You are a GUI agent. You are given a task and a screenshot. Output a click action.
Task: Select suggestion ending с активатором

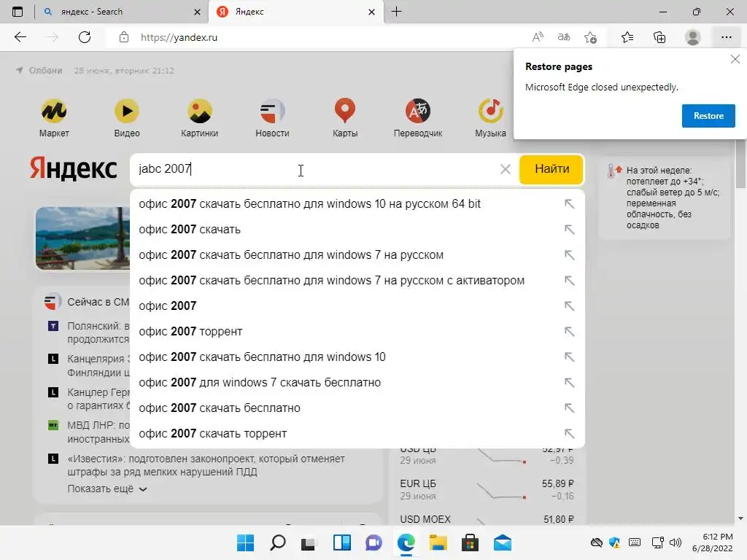(x=357, y=281)
